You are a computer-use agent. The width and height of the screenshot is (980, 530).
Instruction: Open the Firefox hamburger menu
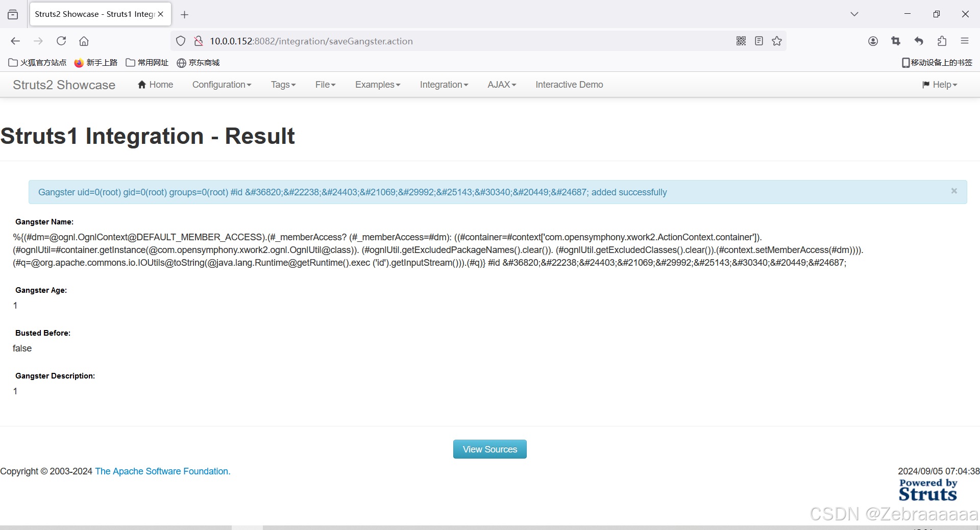click(965, 41)
